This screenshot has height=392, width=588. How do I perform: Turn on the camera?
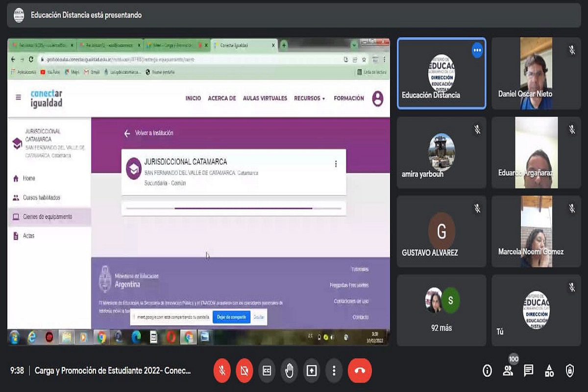tap(244, 370)
